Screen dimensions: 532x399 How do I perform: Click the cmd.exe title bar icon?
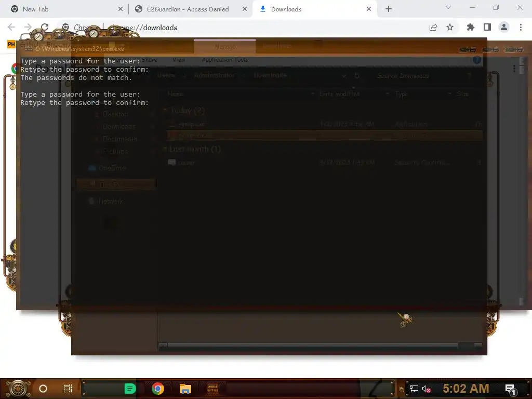(29, 49)
